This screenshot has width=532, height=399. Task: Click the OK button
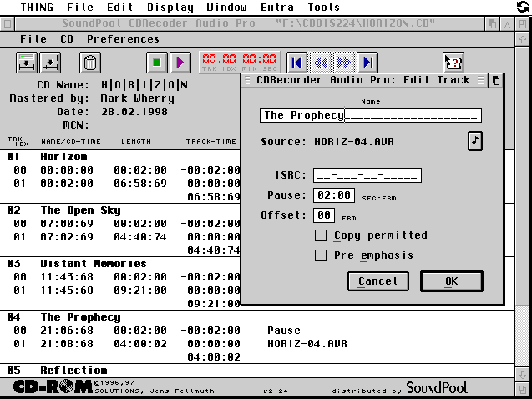[x=452, y=281]
